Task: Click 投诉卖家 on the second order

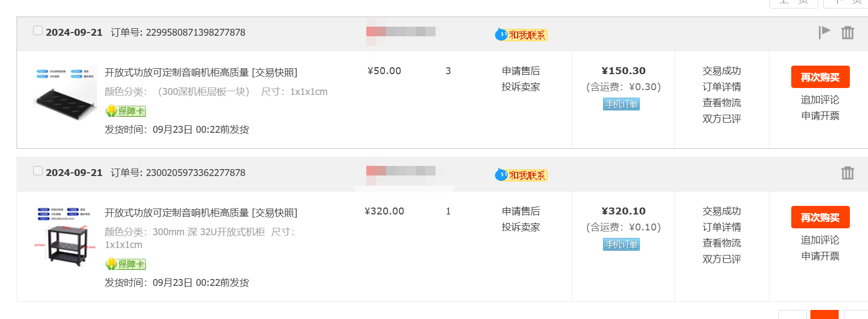Action: click(x=521, y=227)
